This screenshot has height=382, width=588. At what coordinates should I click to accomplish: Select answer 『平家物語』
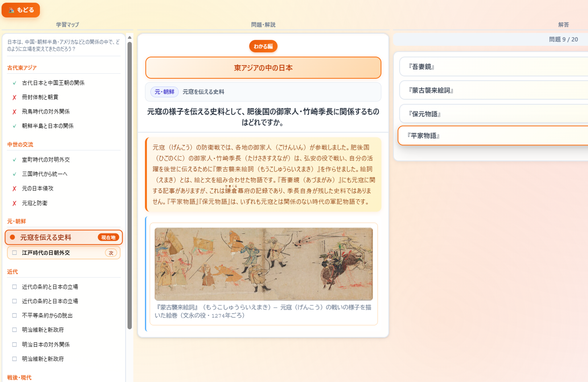click(493, 136)
